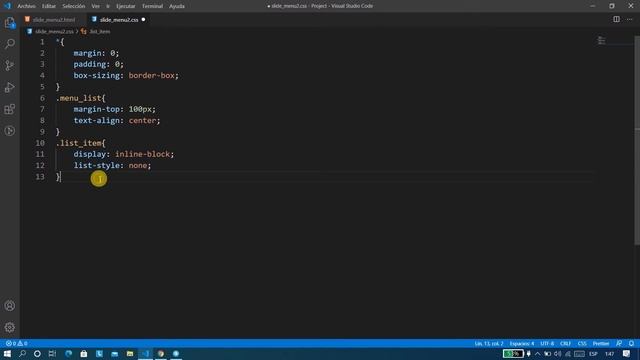The image size is (640, 360).
Task: Open Task View on the taskbar
Action: (x=52, y=353)
